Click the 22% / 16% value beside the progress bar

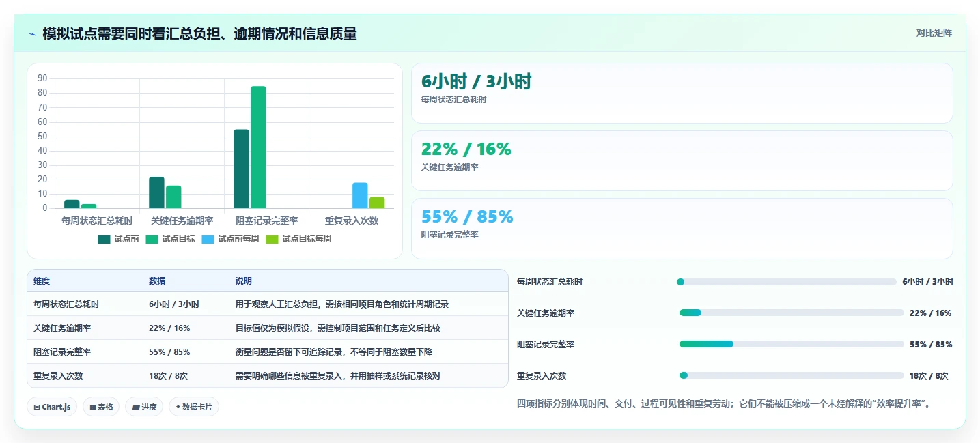coord(930,313)
